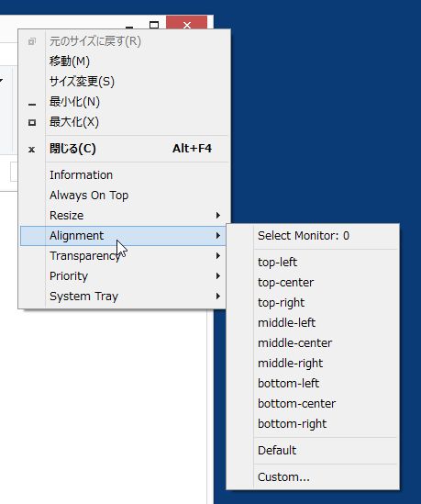Click the x icon beside 閉じる(C)
The image size is (421, 504).
tap(31, 150)
